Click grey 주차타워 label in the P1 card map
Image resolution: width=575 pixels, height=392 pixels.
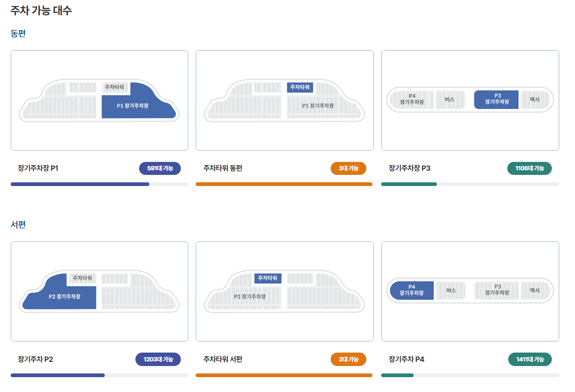115,87
